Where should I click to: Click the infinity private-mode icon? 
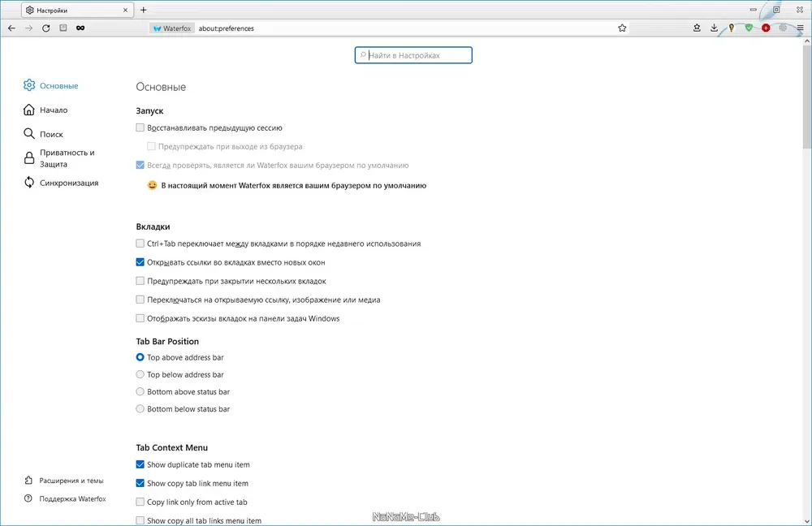80,28
